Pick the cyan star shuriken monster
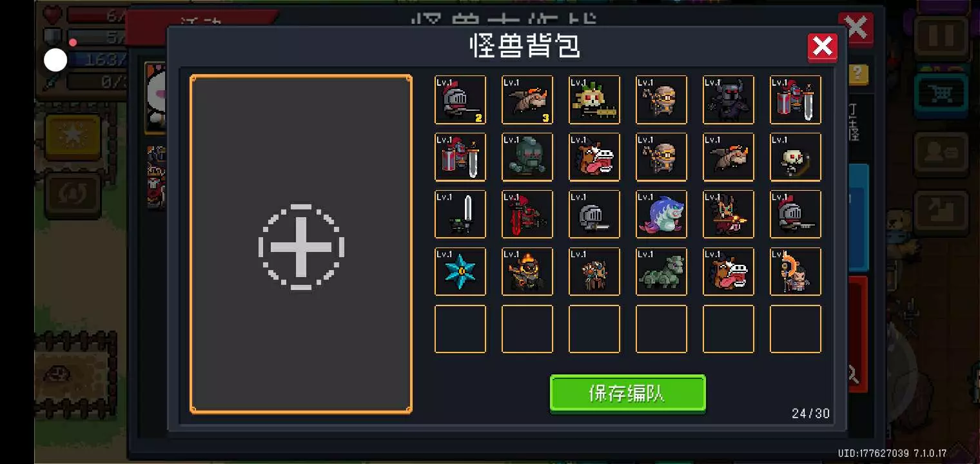This screenshot has width=980, height=464. (460, 272)
